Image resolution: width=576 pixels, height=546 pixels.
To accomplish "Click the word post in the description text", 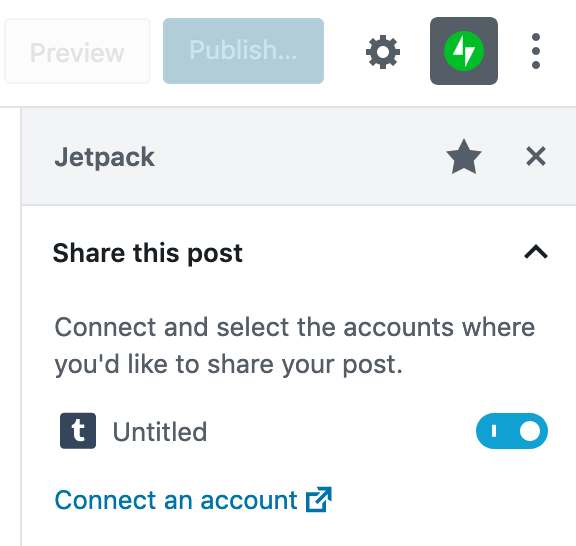I will click(x=373, y=365).
